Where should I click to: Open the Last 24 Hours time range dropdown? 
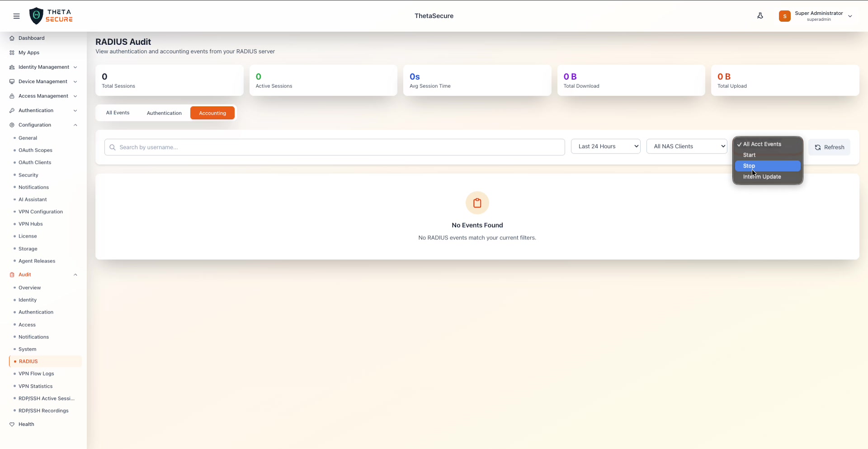[x=606, y=146]
